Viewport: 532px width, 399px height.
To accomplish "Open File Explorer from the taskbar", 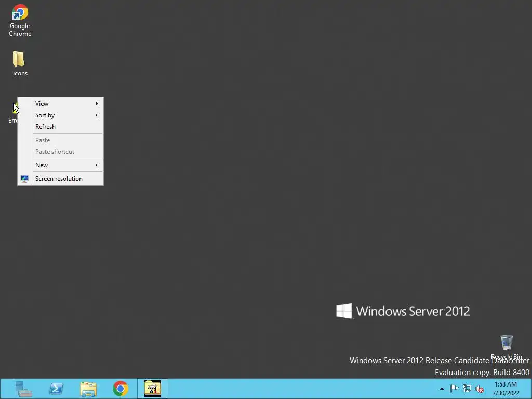I will tap(88, 389).
